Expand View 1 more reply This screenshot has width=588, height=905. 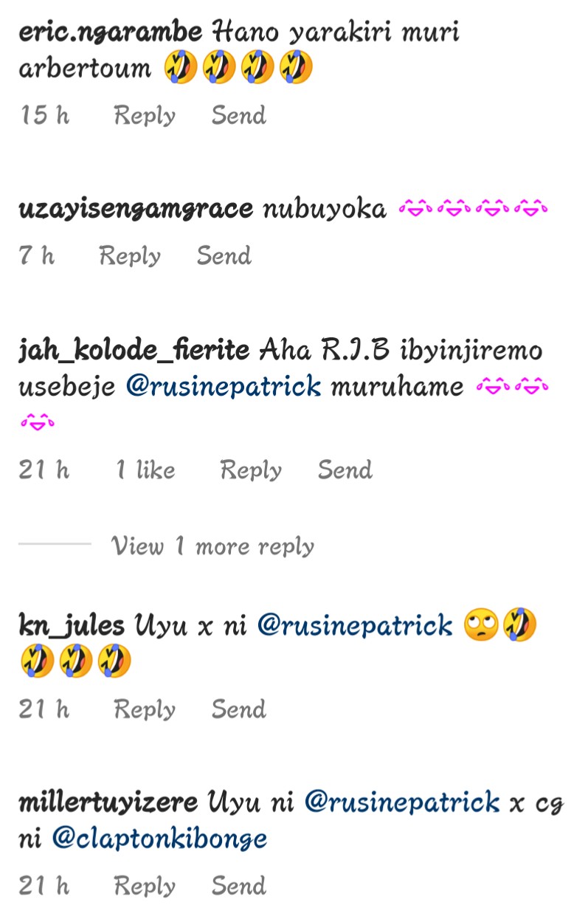click(213, 546)
